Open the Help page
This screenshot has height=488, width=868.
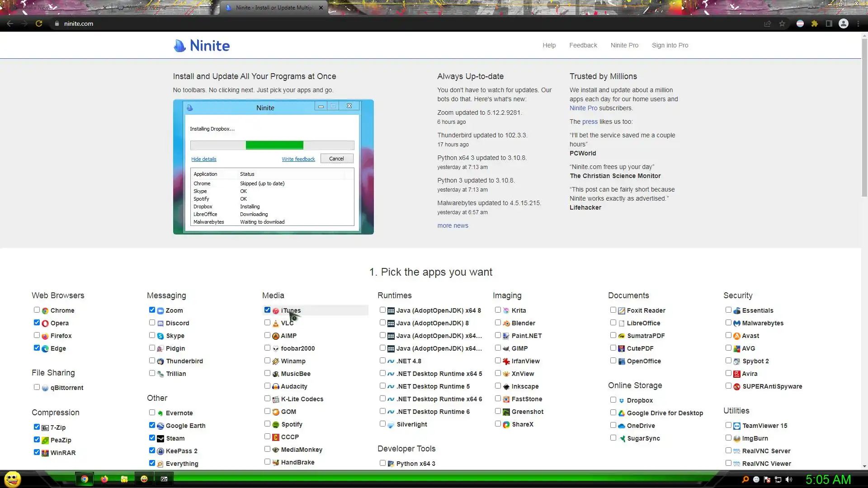coord(549,45)
